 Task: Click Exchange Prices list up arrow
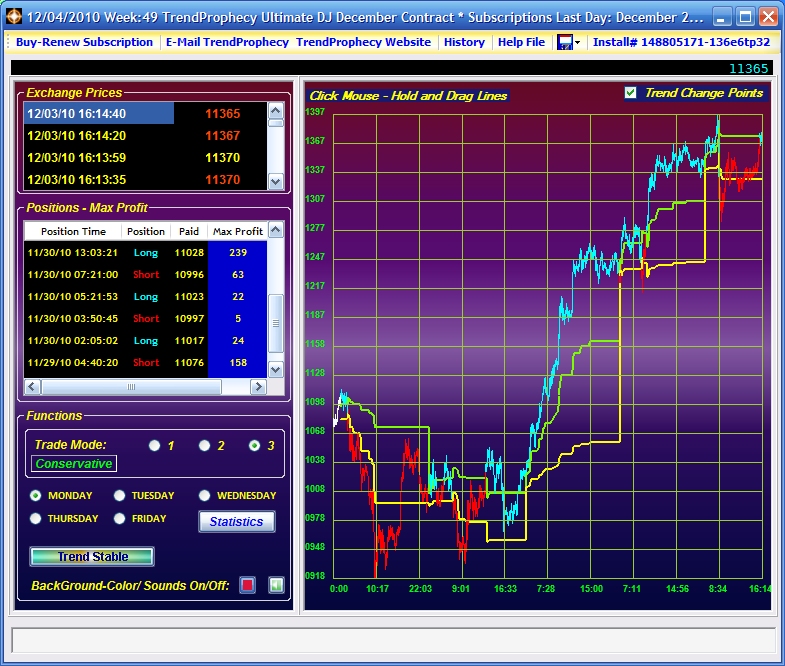point(276,110)
